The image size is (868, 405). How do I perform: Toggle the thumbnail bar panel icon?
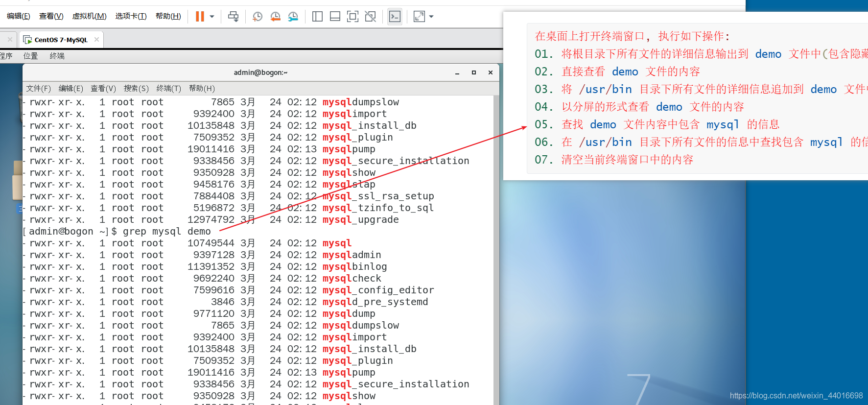[x=335, y=17]
